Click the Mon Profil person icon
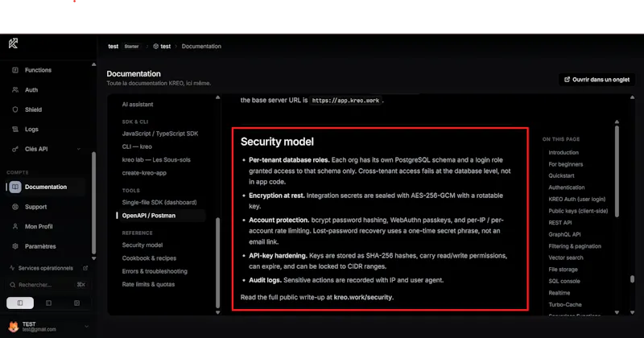Viewport: 644px width, 338px height. [15, 227]
